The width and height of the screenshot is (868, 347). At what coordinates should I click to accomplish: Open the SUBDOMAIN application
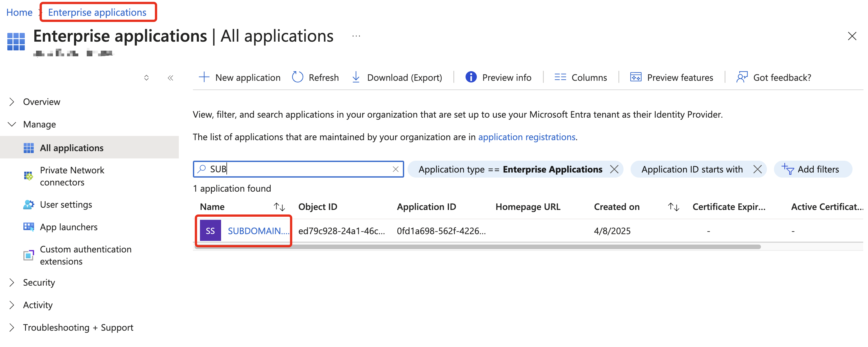(x=258, y=231)
